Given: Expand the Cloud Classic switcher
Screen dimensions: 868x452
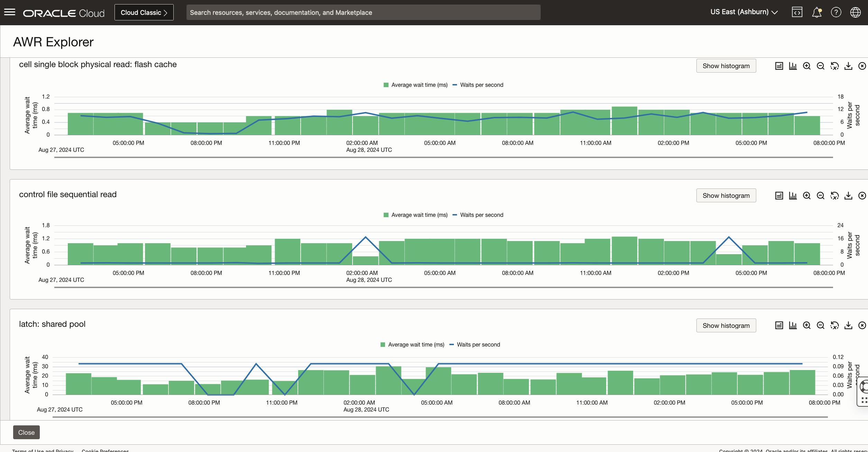Looking at the screenshot, I should pyautogui.click(x=144, y=12).
